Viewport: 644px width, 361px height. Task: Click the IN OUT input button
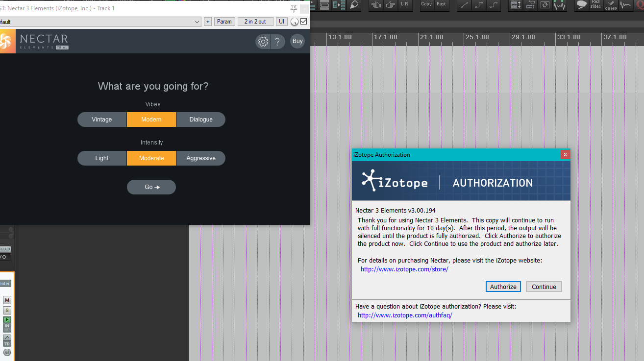tap(7, 328)
